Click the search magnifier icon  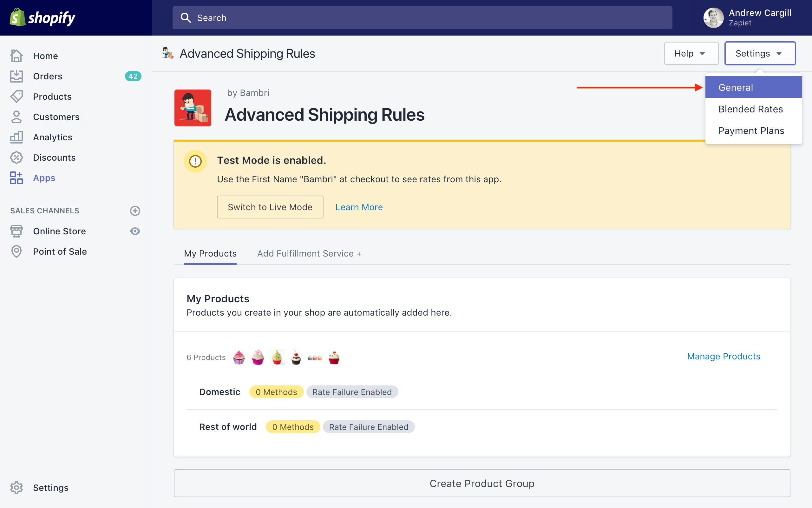click(186, 18)
